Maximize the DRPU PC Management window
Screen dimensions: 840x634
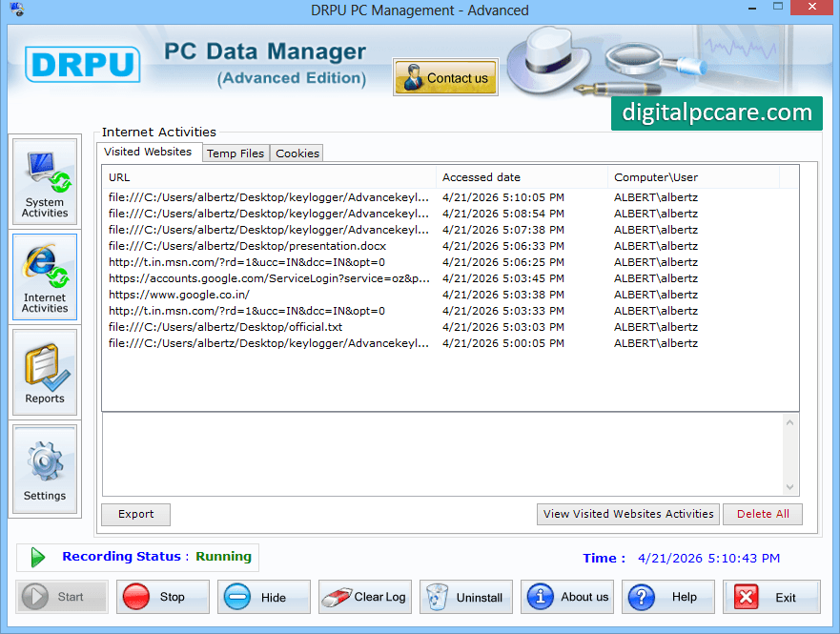tap(778, 7)
